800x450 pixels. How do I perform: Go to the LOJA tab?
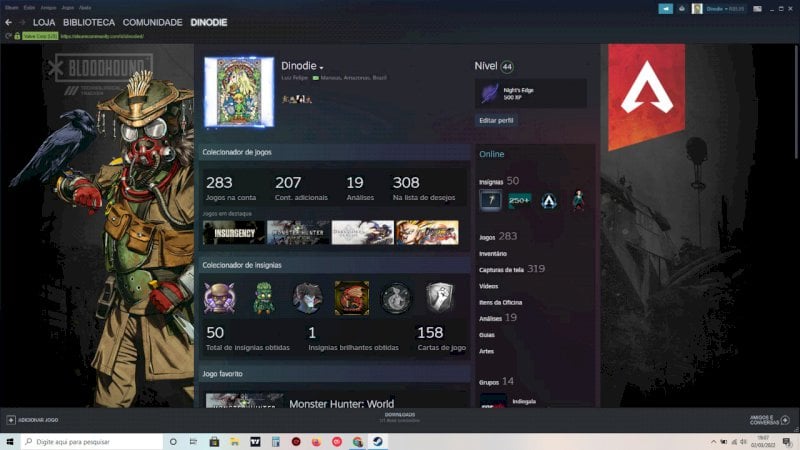[x=44, y=22]
